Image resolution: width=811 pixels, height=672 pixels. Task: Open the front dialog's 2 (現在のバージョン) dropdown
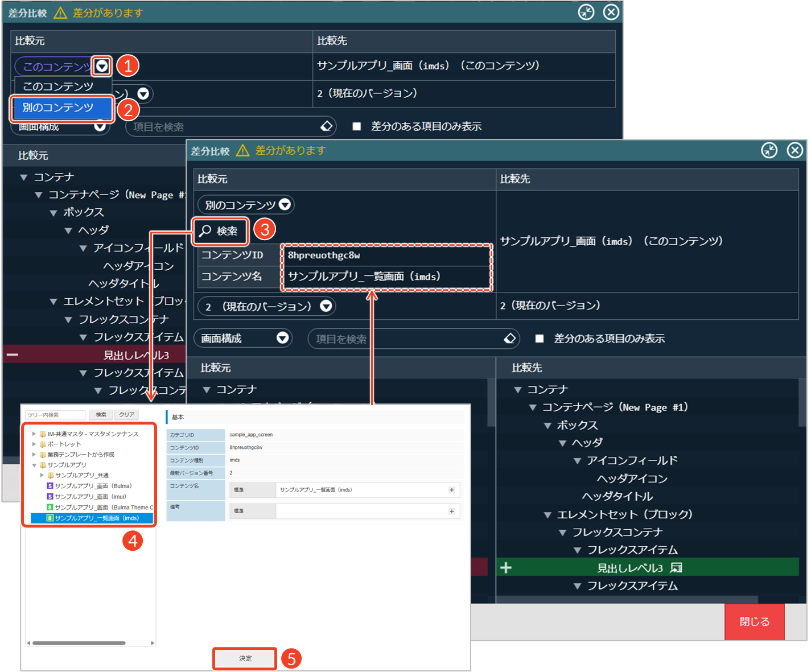point(266,307)
